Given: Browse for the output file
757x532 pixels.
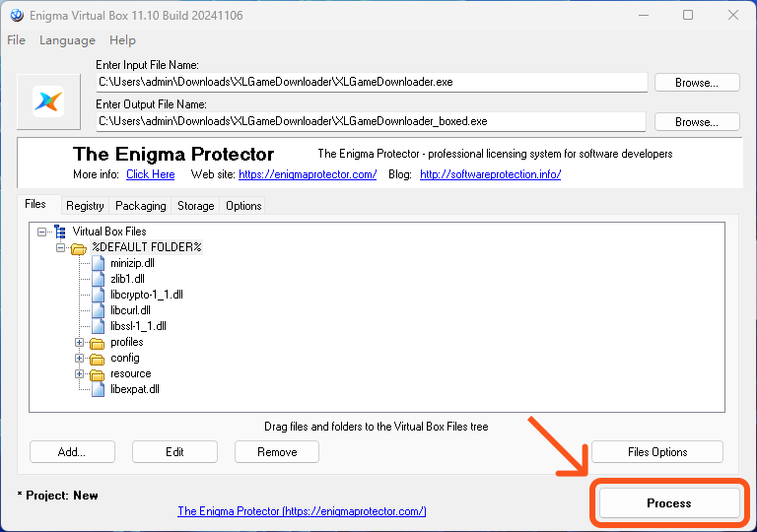Looking at the screenshot, I should pos(697,122).
